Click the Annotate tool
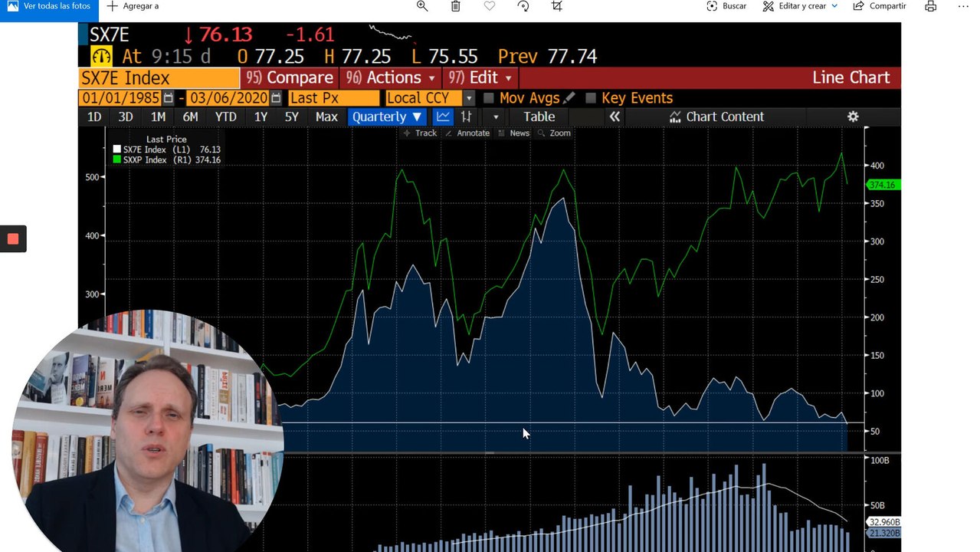This screenshot has width=980, height=552. coord(467,133)
